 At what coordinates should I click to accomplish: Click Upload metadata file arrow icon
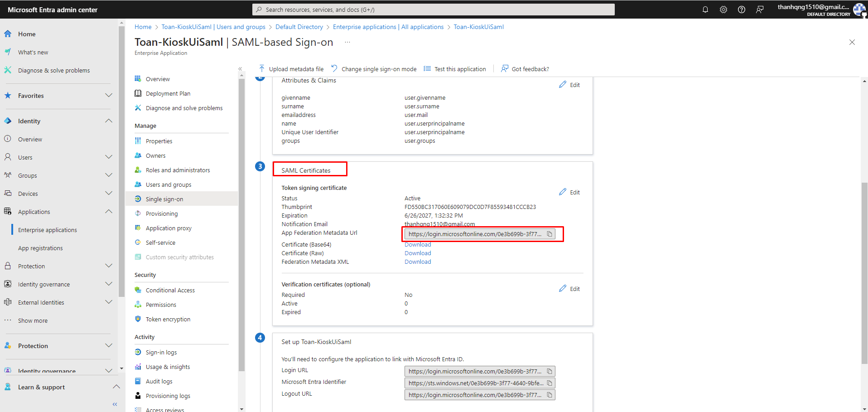tap(262, 69)
